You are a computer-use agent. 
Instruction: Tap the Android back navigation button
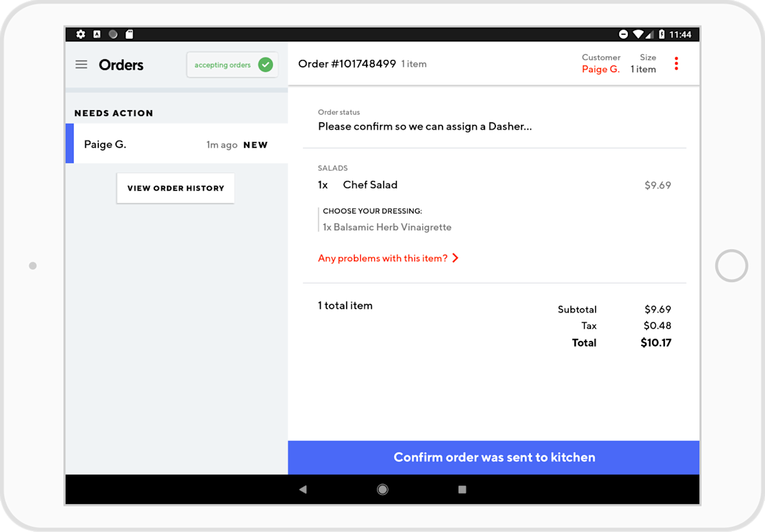tap(303, 489)
